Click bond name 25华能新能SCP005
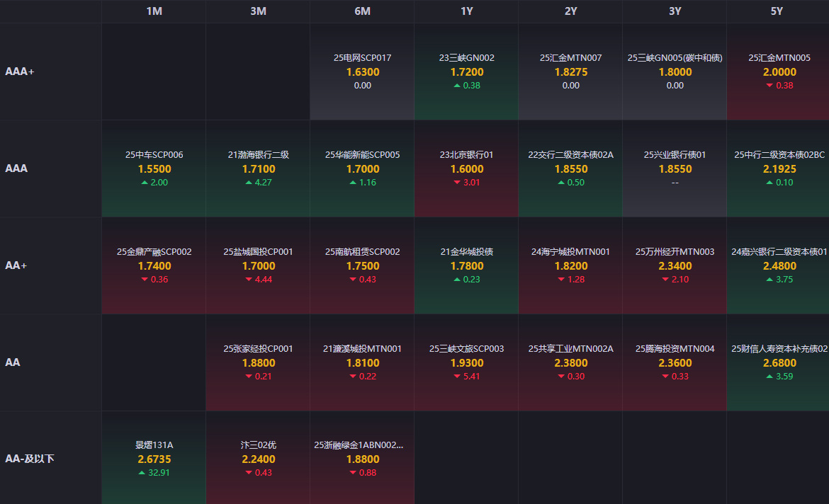The width and height of the screenshot is (829, 504). click(x=363, y=155)
